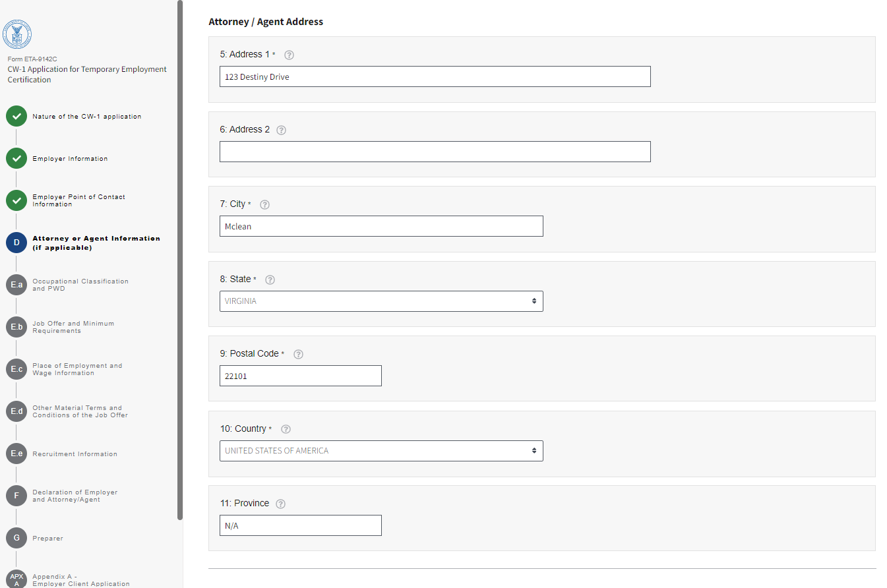887x588 pixels.
Task: Open the Employer Information step
Action: click(x=70, y=159)
